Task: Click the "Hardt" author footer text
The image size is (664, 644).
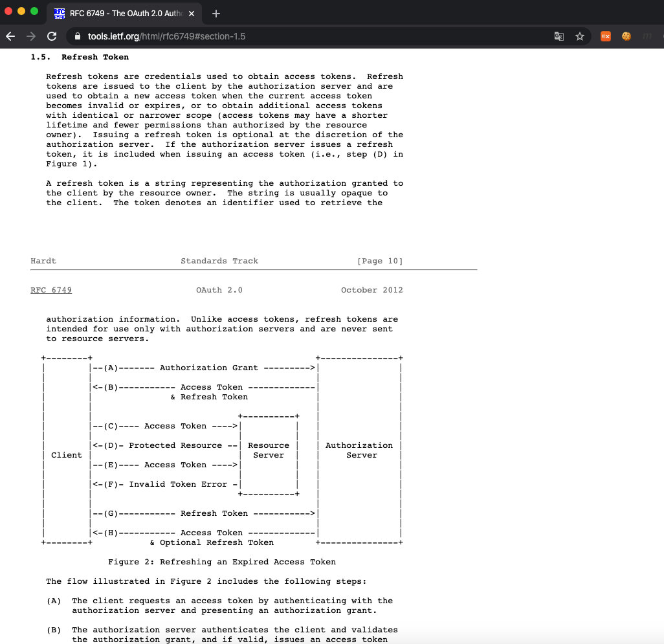Action: point(43,261)
